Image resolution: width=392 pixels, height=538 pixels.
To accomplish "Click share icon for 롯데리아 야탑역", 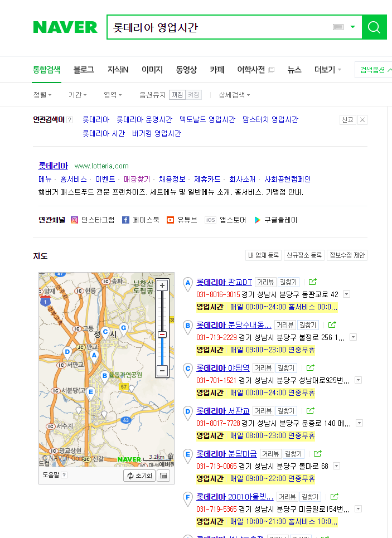I will click(310, 368).
